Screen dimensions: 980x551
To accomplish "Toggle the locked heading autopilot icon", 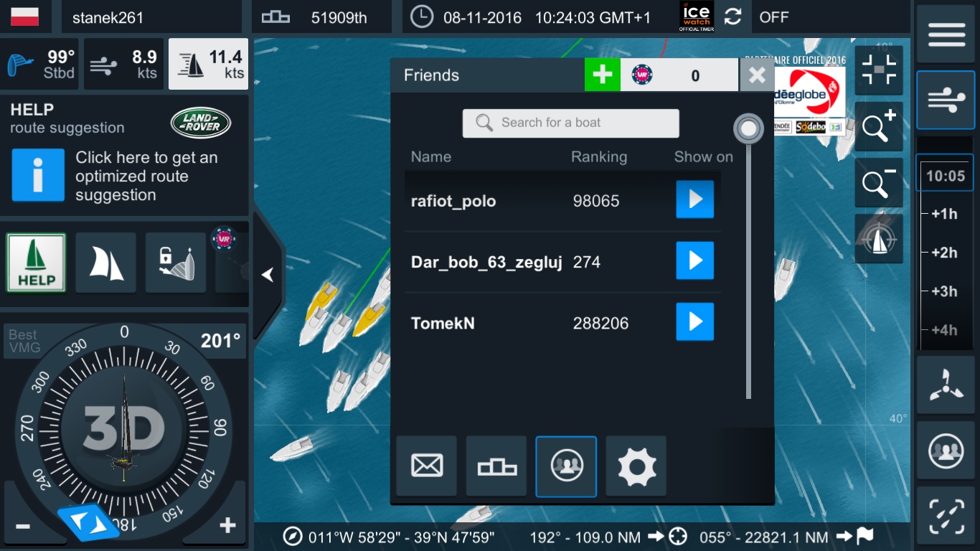I will pyautogui.click(x=176, y=263).
